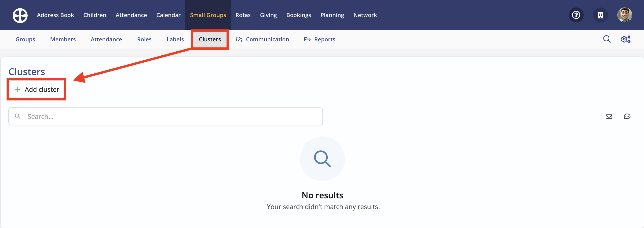Open the Children module
Image resolution: width=644 pixels, height=228 pixels.
click(95, 15)
